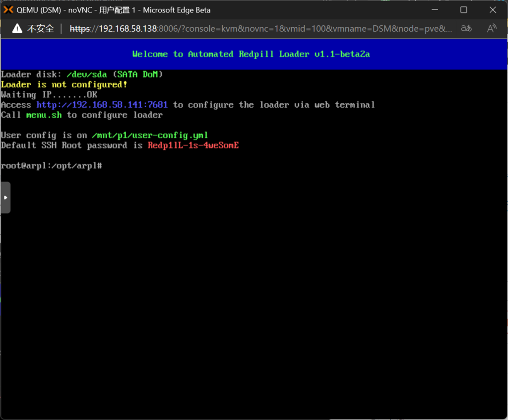Click the 不安全 security label
This screenshot has height=420, width=508.
41,28
